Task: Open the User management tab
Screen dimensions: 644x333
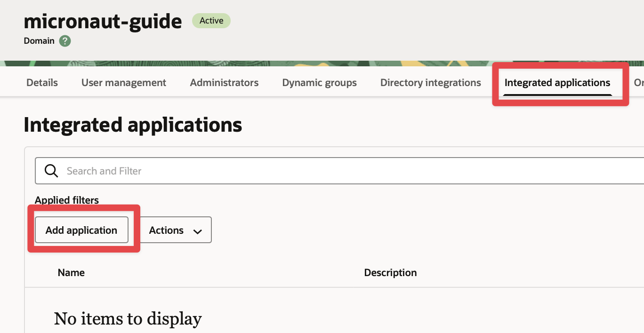Action: pos(124,83)
